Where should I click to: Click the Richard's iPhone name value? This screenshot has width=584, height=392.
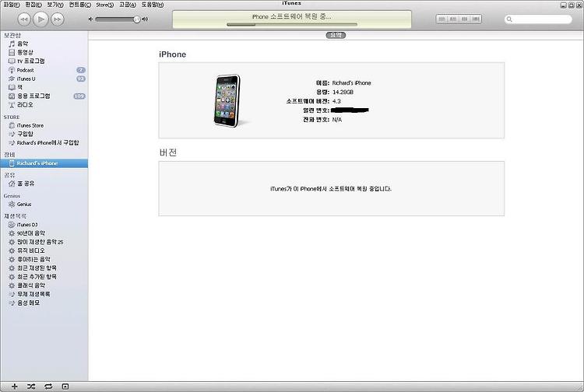(x=351, y=83)
